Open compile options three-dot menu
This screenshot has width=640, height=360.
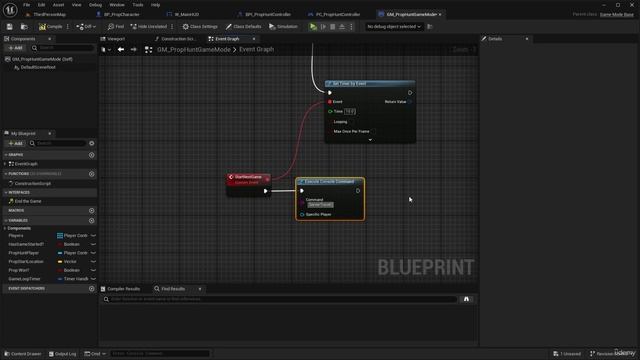[68, 27]
